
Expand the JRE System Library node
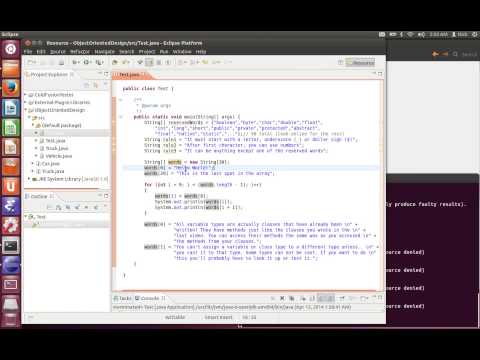click(x=29, y=179)
